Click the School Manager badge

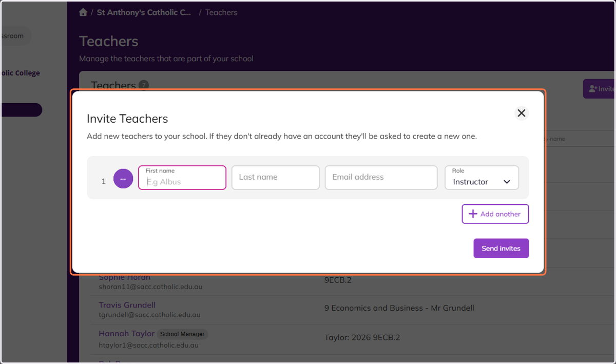click(x=182, y=334)
